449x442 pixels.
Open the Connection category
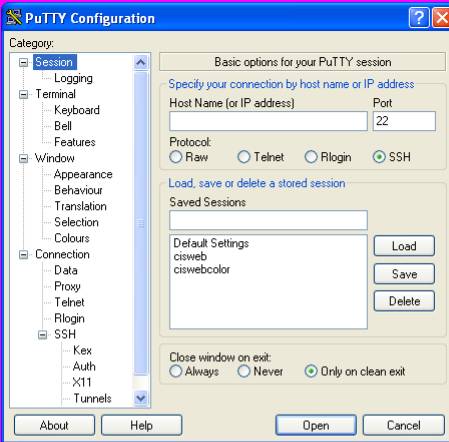click(62, 254)
